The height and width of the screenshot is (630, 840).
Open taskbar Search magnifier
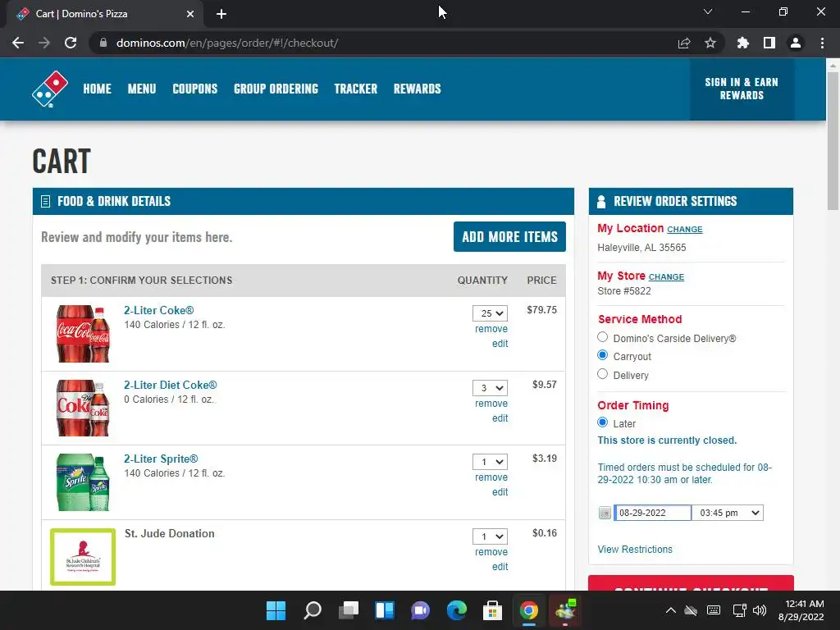(x=313, y=610)
